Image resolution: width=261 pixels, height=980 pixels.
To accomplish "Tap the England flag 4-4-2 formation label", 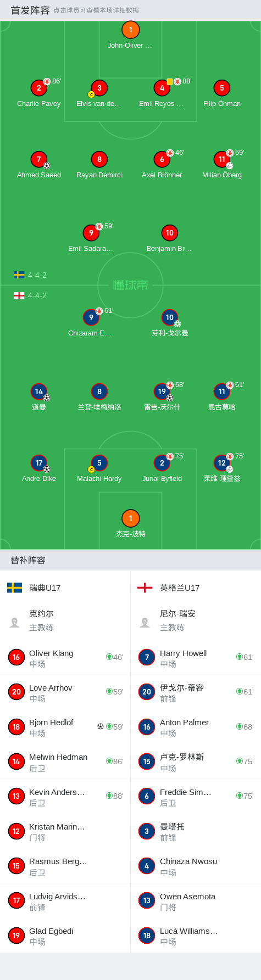I will 30,295.
